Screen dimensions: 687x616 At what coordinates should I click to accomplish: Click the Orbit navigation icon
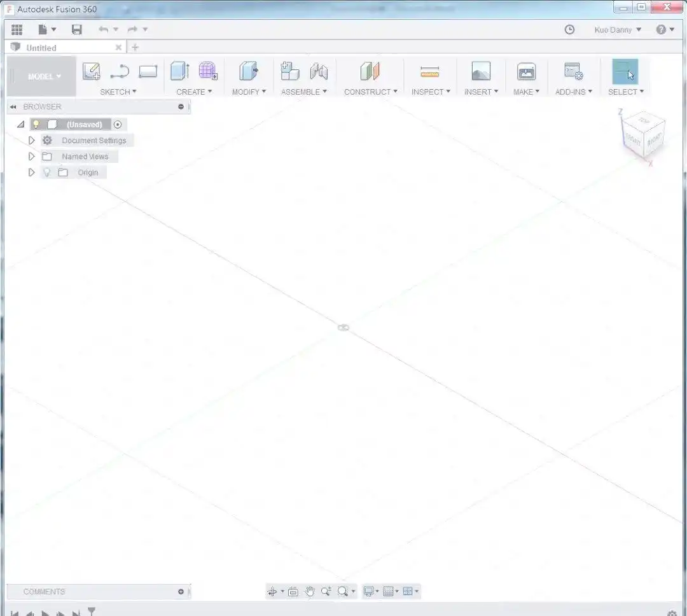(272, 591)
